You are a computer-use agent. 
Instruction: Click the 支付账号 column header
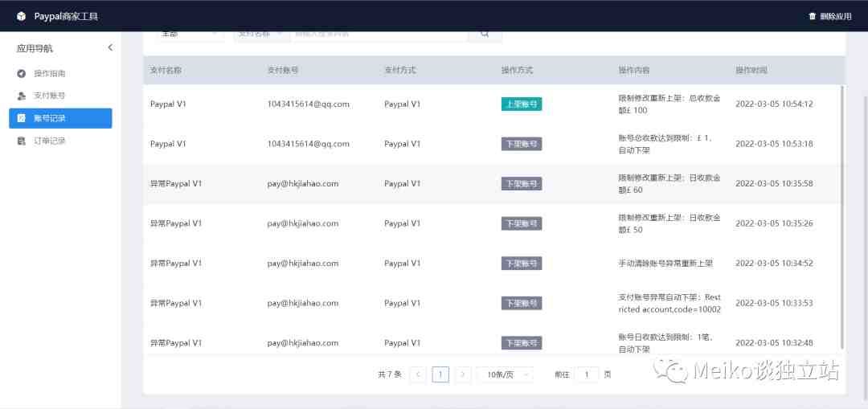283,70
